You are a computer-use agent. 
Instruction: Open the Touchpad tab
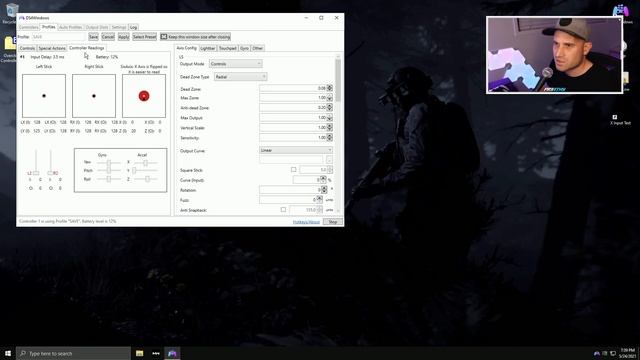[x=228, y=48]
